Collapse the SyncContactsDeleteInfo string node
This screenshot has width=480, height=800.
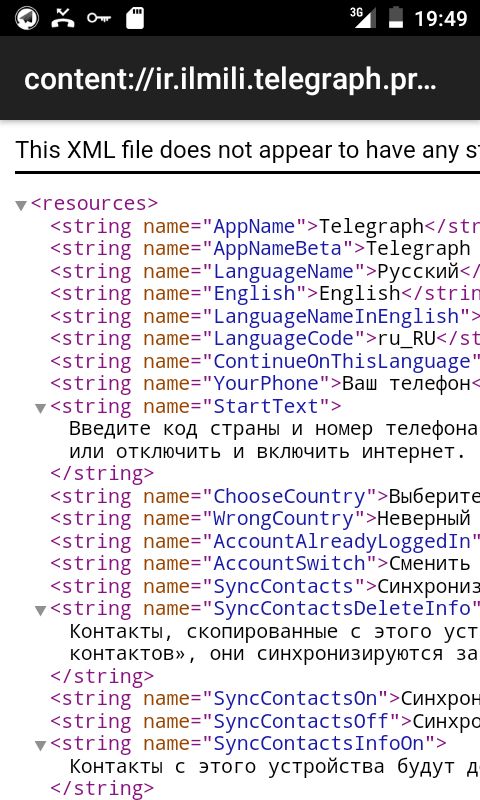point(40,610)
